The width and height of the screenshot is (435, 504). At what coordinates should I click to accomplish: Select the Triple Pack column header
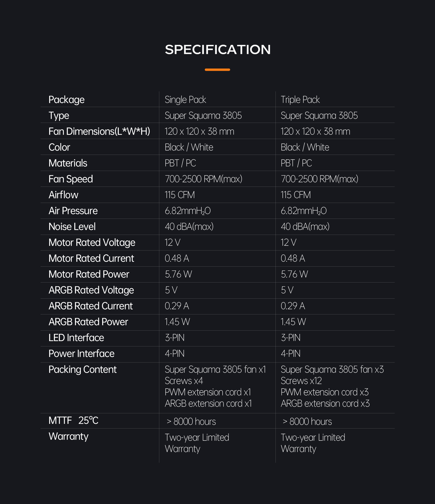[300, 100]
